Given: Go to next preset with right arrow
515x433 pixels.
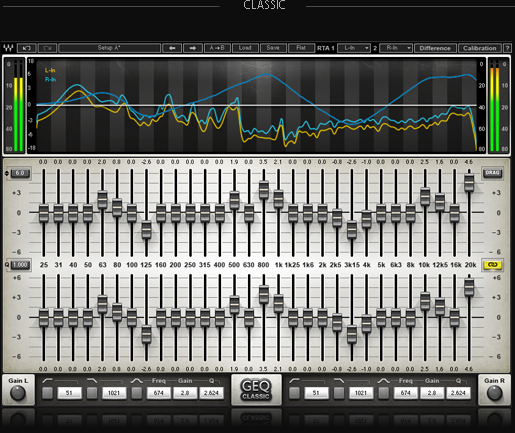Looking at the screenshot, I should pyautogui.click(x=193, y=48).
